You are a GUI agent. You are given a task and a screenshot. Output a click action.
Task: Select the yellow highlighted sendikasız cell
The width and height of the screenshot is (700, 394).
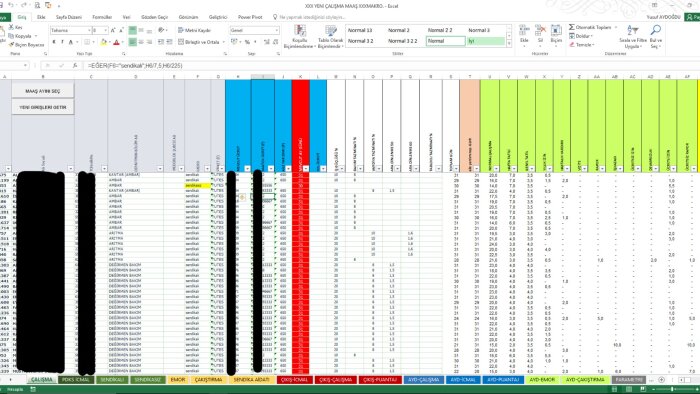click(x=198, y=185)
